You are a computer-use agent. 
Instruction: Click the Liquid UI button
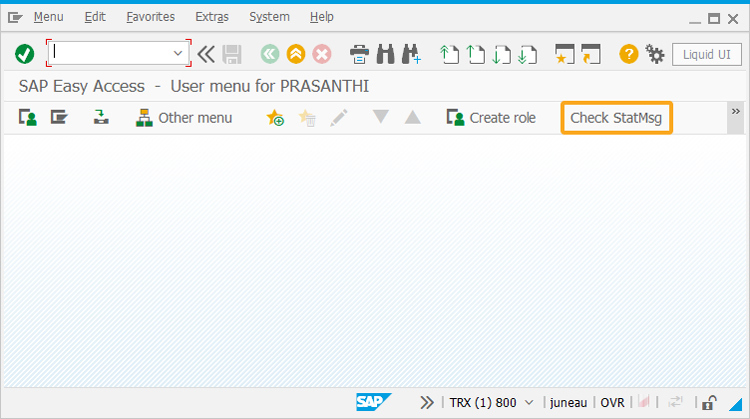pos(706,55)
